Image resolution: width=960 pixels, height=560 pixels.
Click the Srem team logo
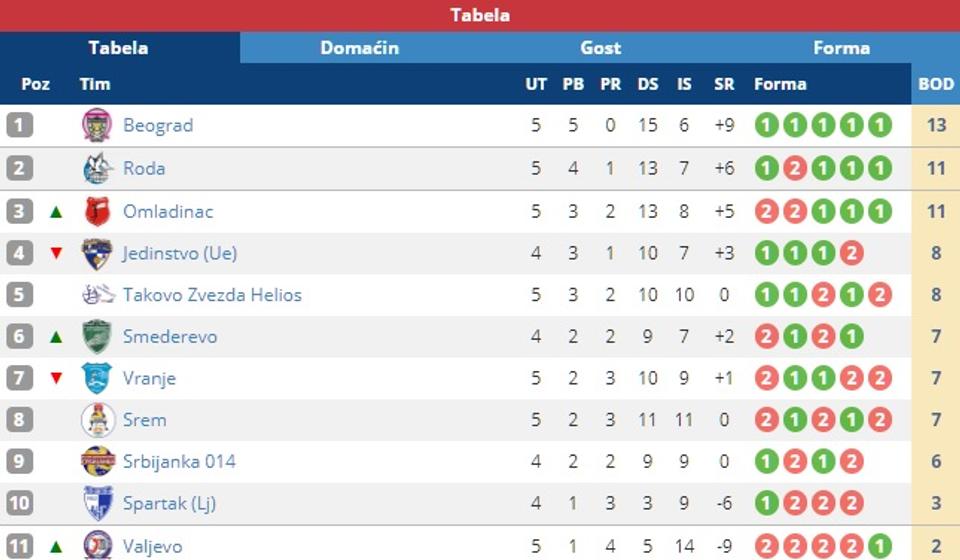(x=97, y=420)
